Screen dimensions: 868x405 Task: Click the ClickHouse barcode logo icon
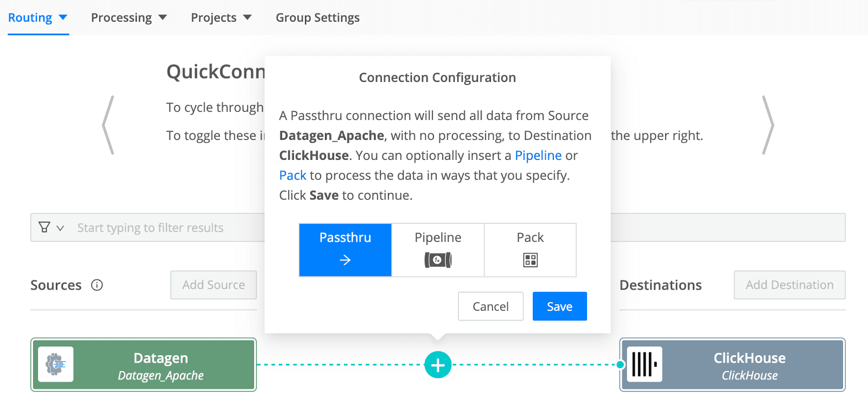coord(644,364)
